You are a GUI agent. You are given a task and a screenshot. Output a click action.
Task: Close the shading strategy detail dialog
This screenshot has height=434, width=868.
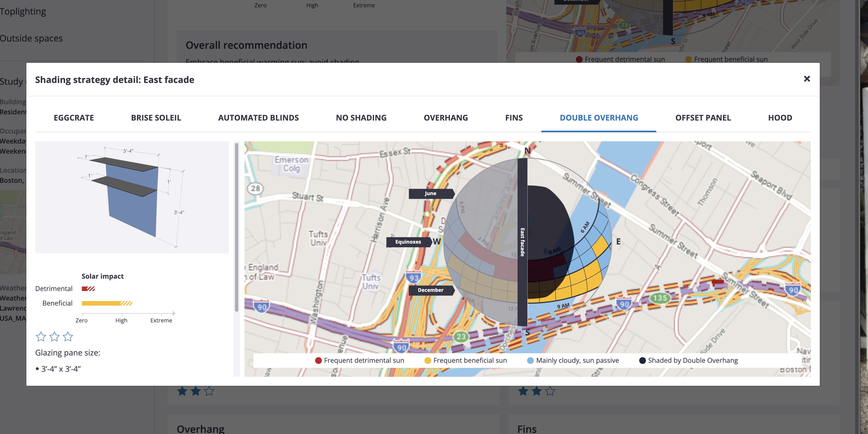click(807, 79)
